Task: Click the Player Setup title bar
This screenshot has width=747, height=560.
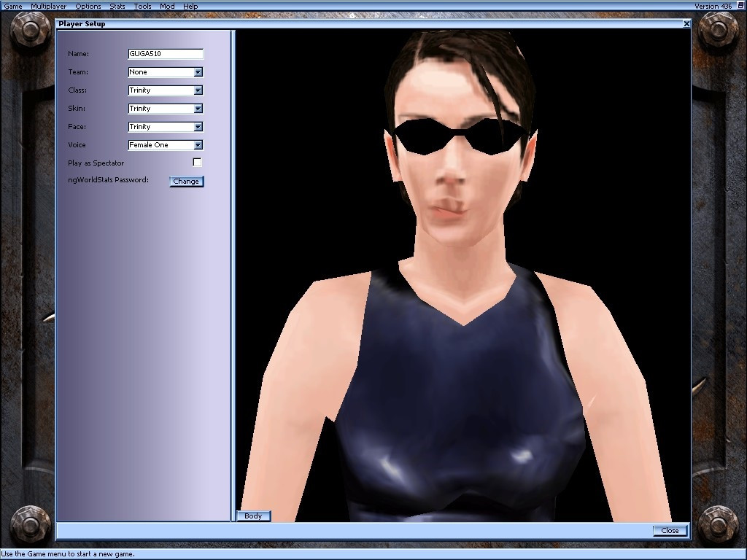Action: (x=365, y=24)
